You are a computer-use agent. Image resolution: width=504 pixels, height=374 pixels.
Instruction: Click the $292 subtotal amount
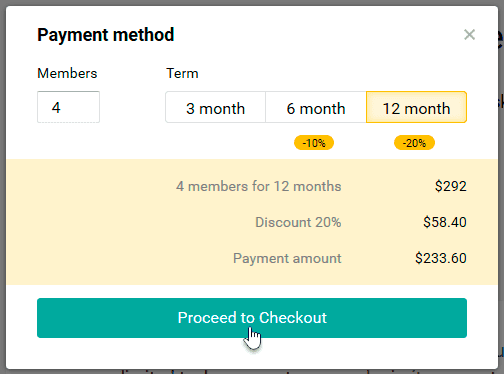point(451,186)
